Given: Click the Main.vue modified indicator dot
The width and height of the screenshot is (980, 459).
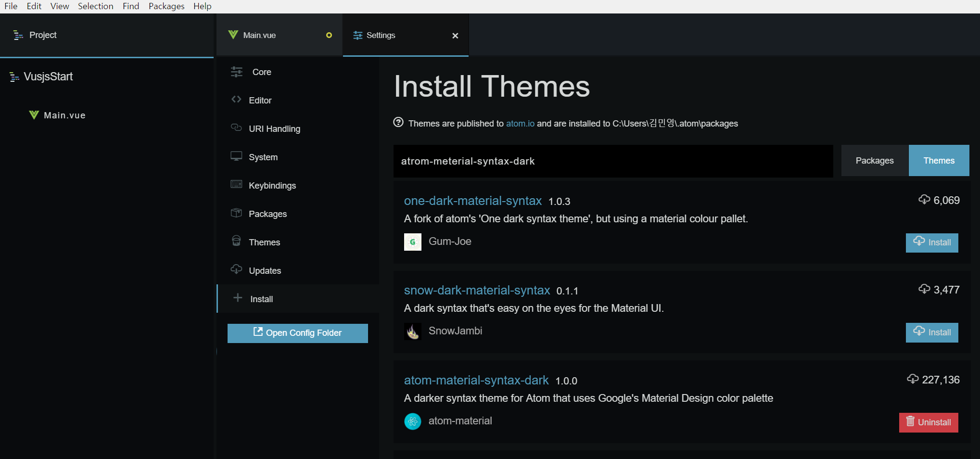Looking at the screenshot, I should tap(329, 35).
